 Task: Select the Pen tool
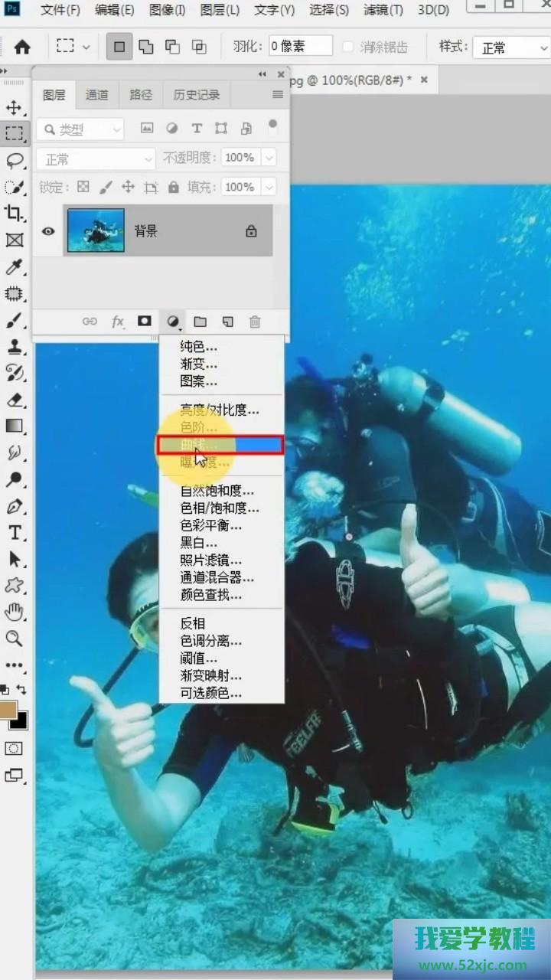pyautogui.click(x=14, y=506)
